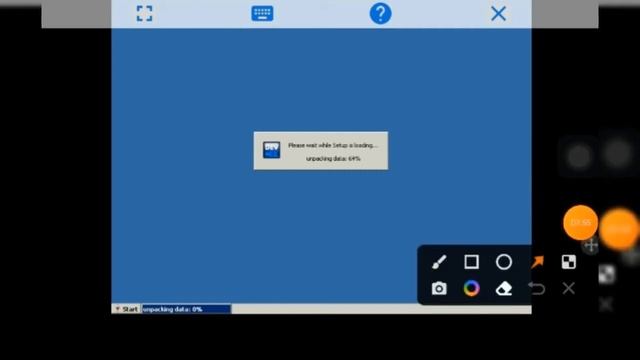
Task: Toggle fullscreen mode icon in top bar
Action: click(144, 13)
